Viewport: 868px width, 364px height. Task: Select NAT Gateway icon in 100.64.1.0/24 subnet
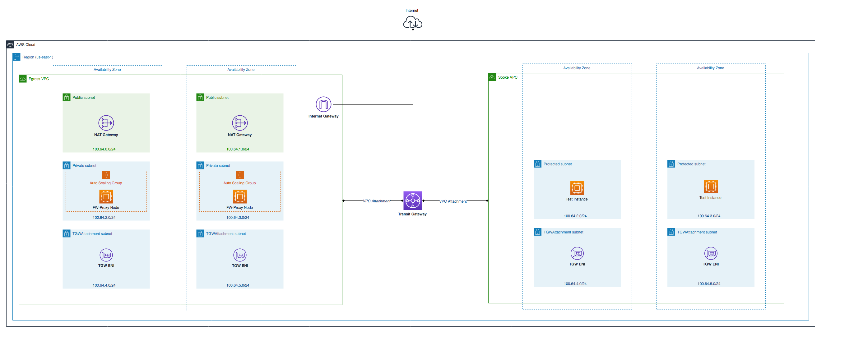(239, 123)
